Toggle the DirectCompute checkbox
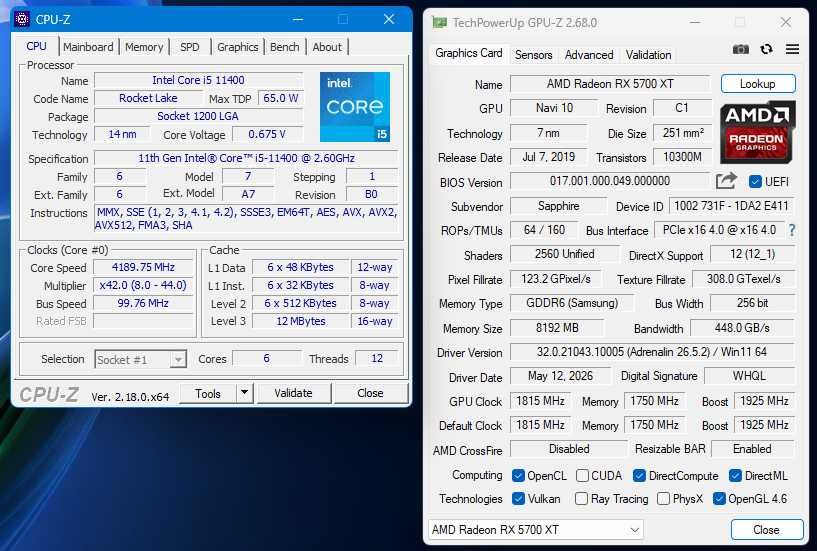 click(639, 476)
